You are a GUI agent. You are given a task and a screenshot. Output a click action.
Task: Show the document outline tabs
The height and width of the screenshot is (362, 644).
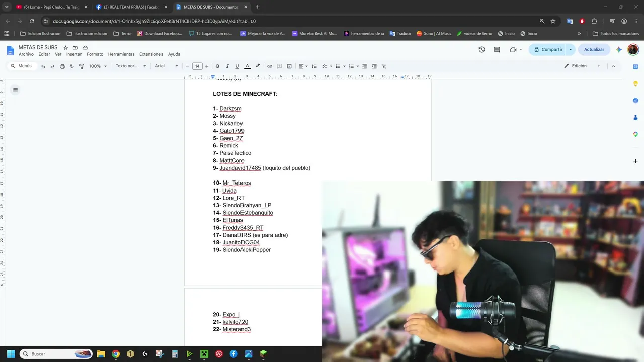tap(16, 90)
